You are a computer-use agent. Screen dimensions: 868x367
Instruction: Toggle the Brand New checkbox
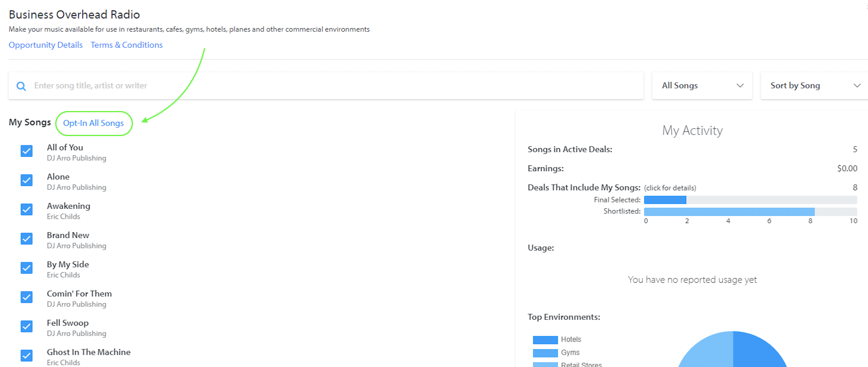[26, 239]
